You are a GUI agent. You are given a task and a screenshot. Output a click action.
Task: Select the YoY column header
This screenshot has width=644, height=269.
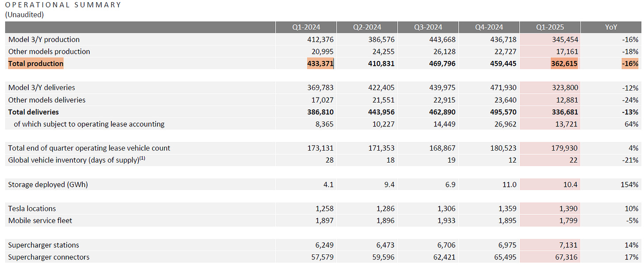[611, 27]
